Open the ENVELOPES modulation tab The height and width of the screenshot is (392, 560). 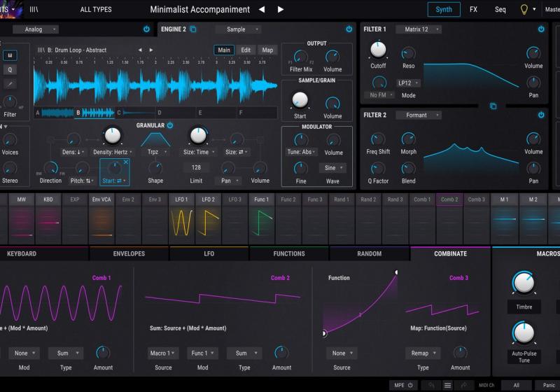click(129, 253)
